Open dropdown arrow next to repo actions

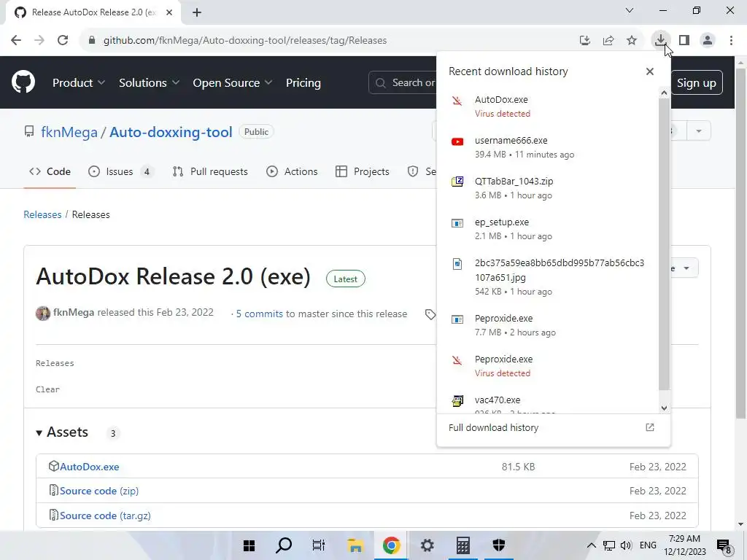click(x=698, y=131)
